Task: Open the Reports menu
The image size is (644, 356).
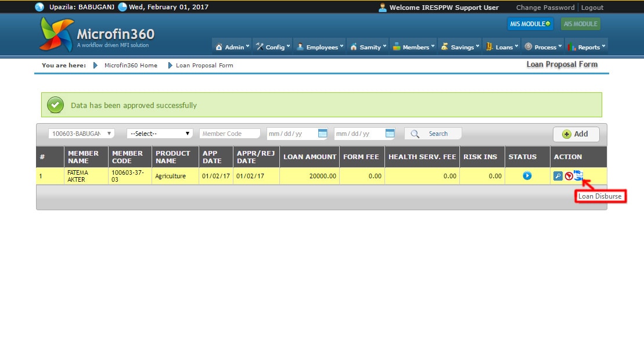Action: tap(586, 47)
